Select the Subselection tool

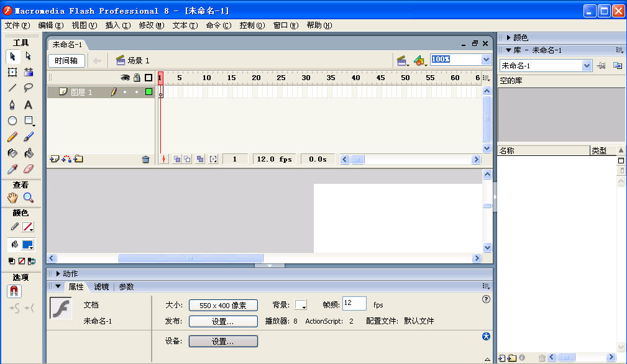27,55
